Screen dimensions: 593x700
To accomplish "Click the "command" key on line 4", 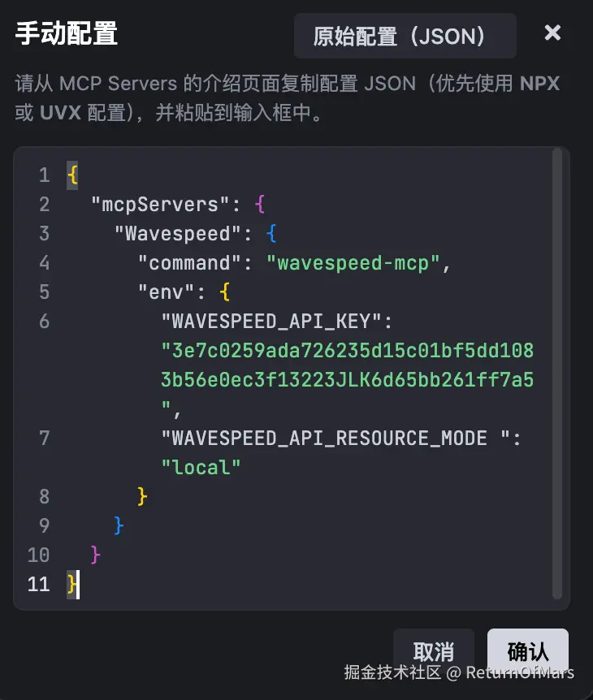I will [x=190, y=263].
